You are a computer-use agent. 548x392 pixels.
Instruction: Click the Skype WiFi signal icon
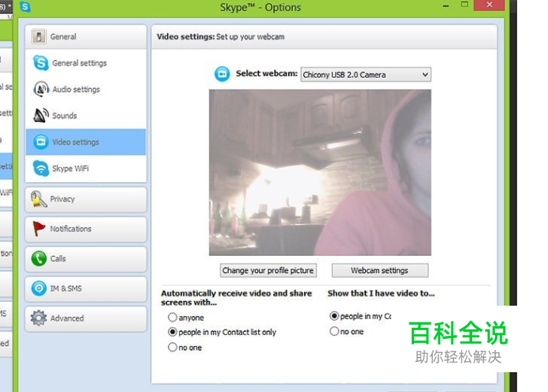tap(40, 169)
